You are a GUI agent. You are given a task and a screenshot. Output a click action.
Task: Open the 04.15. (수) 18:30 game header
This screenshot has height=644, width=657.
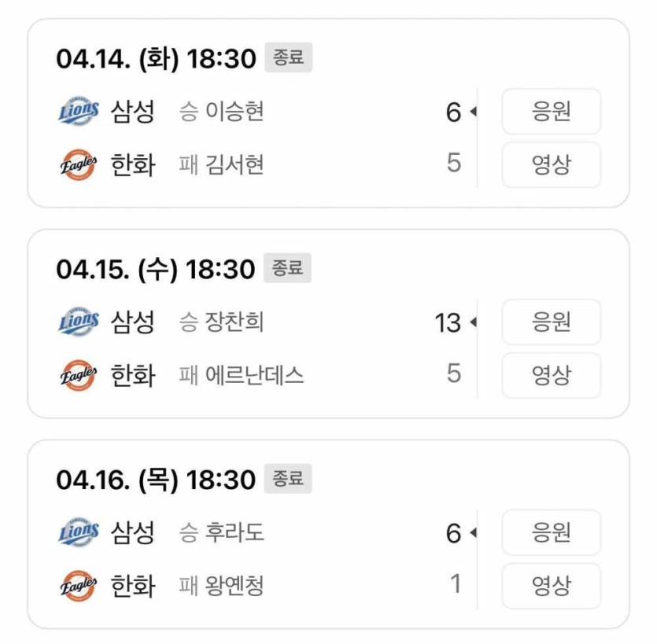156,269
